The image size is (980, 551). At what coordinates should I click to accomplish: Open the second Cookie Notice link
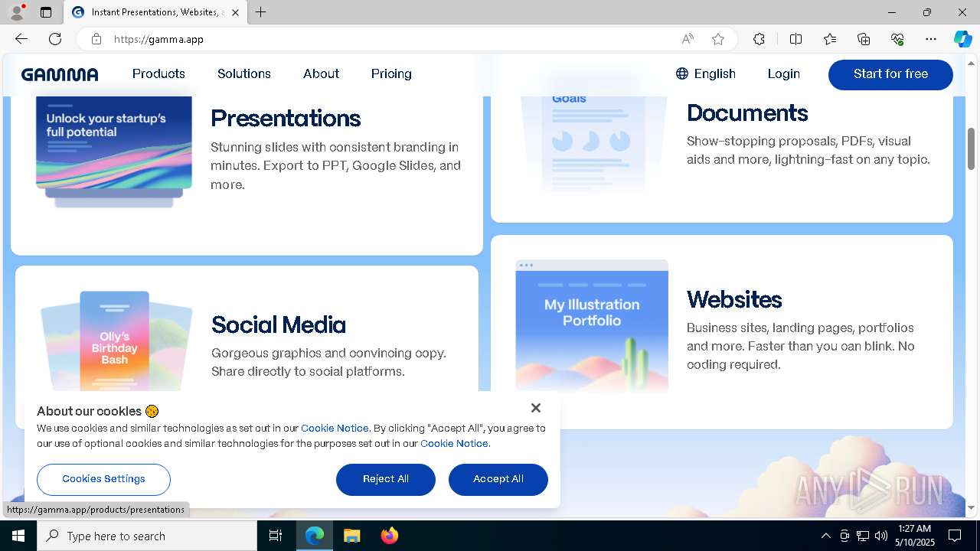tap(454, 444)
